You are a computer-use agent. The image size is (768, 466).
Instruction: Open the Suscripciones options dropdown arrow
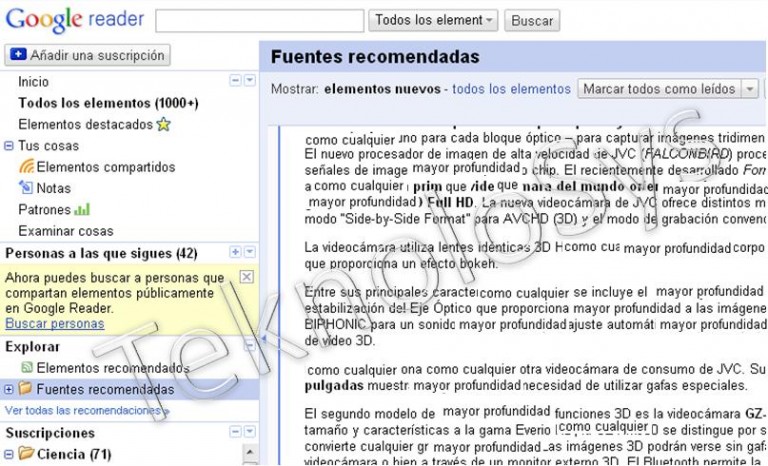pyautogui.click(x=250, y=431)
